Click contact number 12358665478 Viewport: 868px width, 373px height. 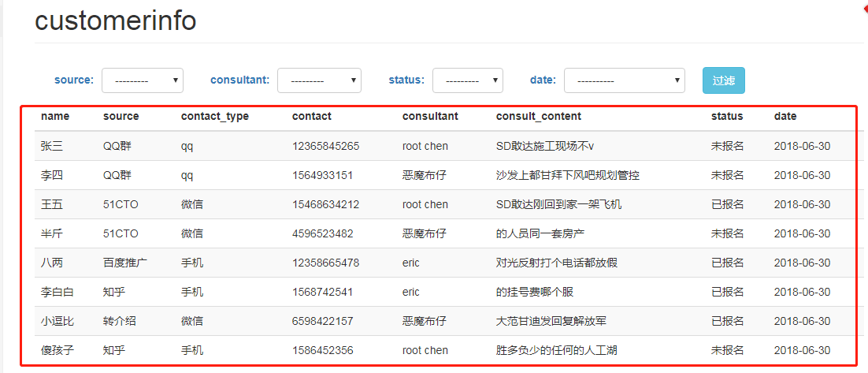click(x=326, y=263)
